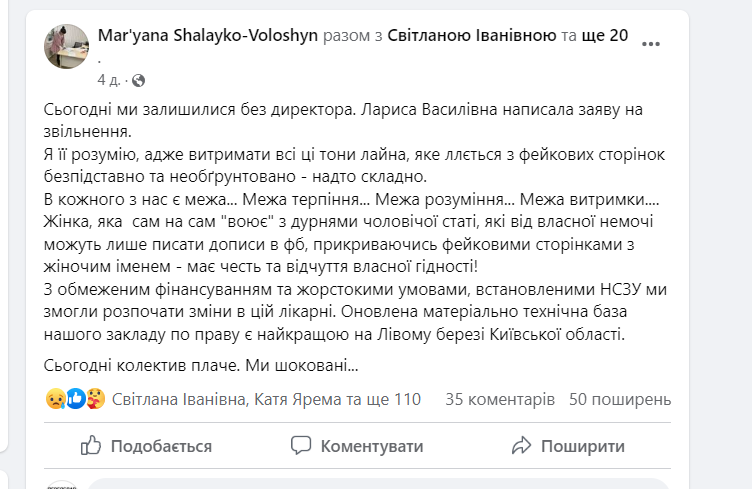This screenshot has width=752, height=489.
Task: Click the globe public-visibility icon
Action: click(138, 80)
